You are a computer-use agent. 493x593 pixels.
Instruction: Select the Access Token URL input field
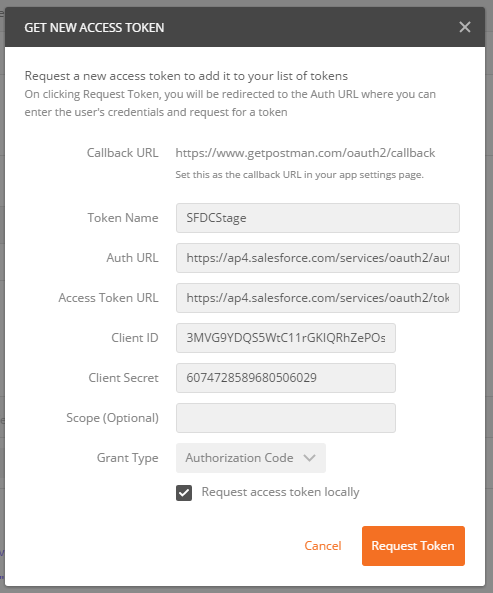click(318, 298)
